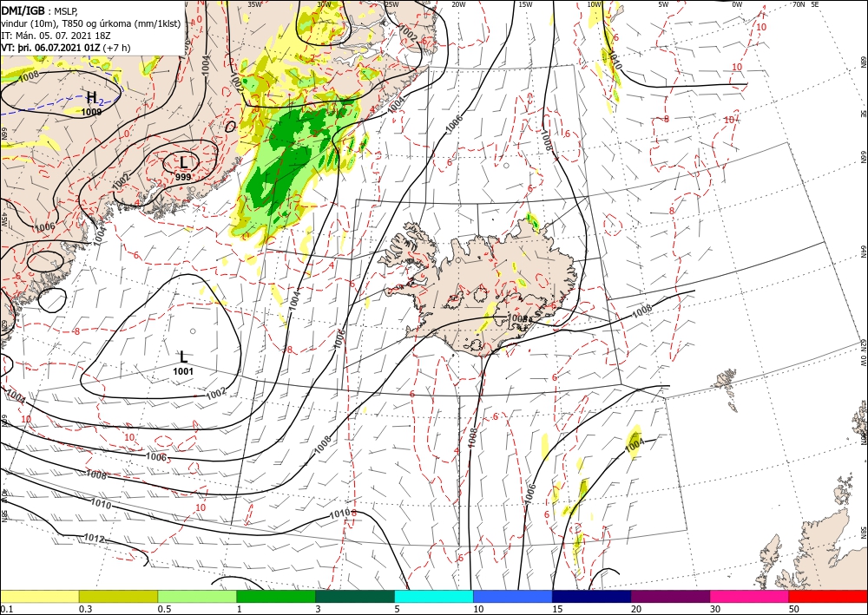
Task: Click the 5W longitude label
Action: pyautogui.click(x=664, y=4)
